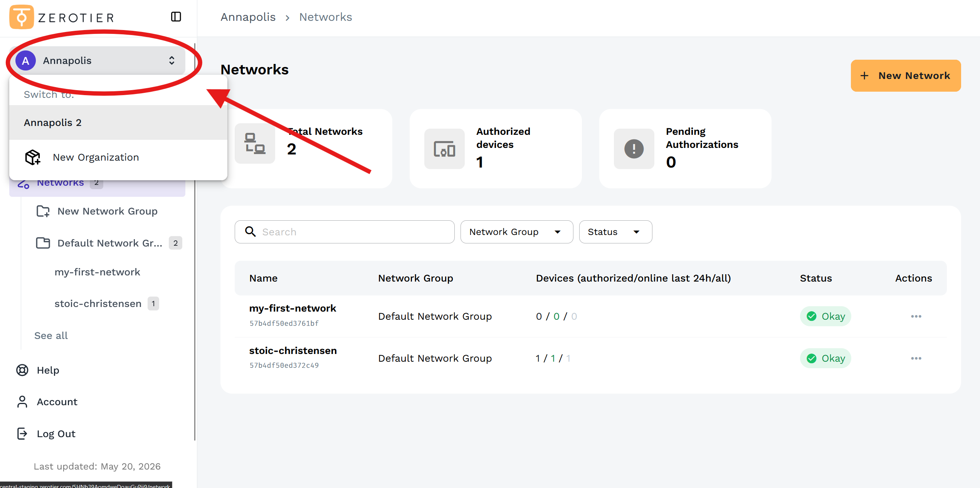The image size is (980, 488).
Task: Click See all networks link
Action: (51, 335)
